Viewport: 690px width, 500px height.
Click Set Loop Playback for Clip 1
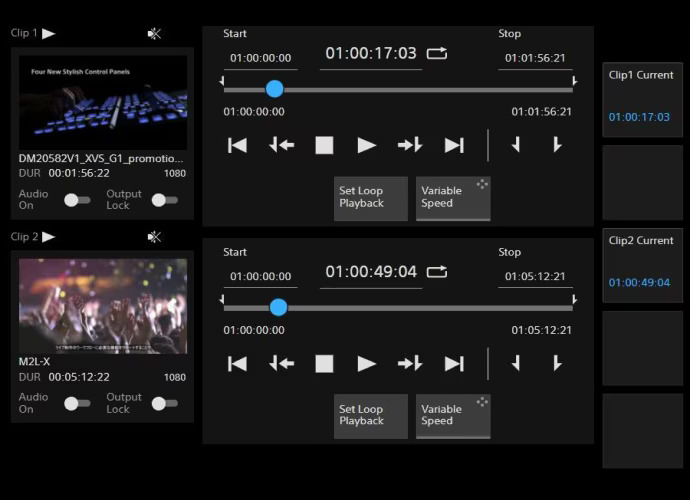370,197
